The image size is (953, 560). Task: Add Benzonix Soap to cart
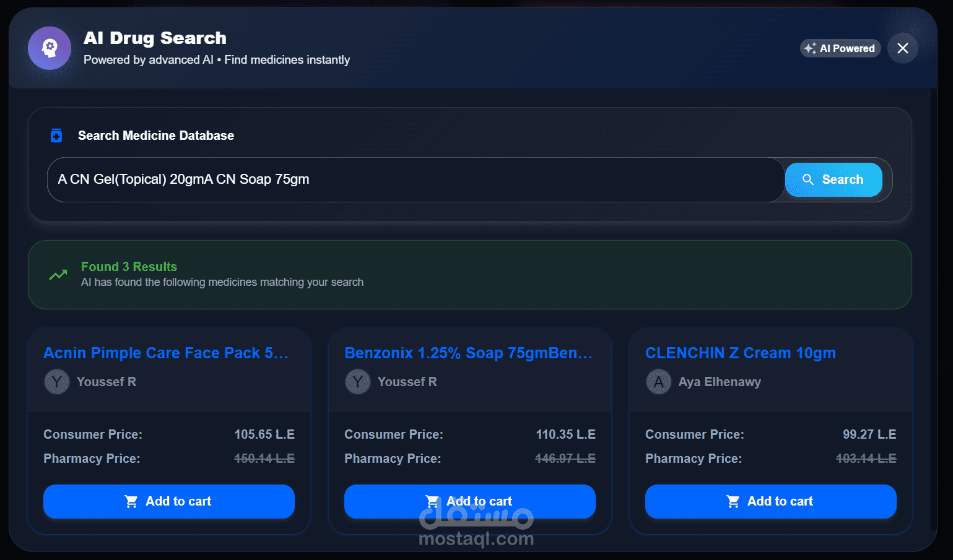[470, 501]
